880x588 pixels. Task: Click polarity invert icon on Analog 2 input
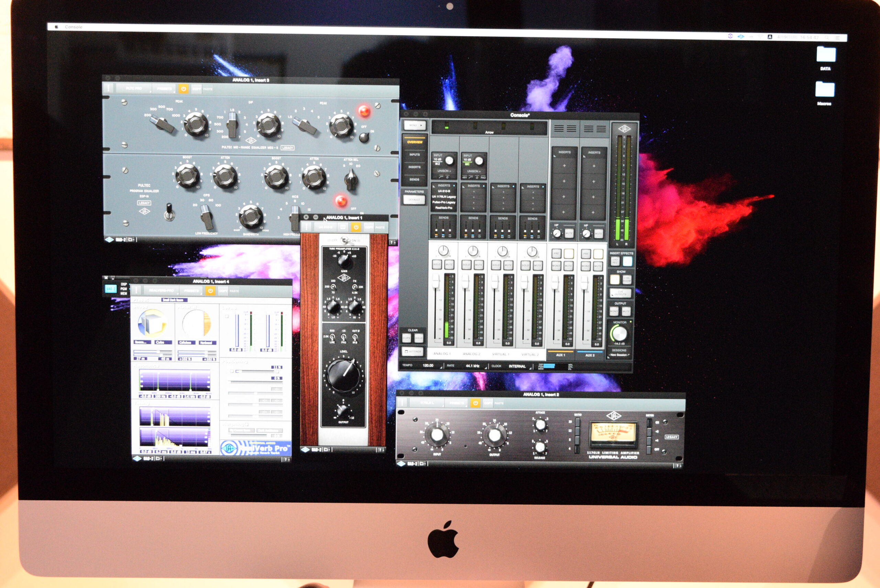click(477, 177)
